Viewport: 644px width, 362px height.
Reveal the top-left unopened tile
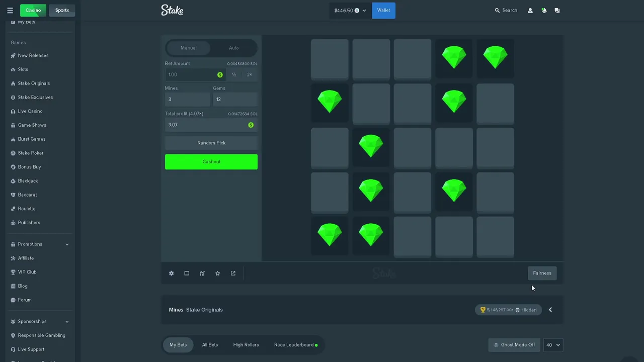(x=330, y=59)
